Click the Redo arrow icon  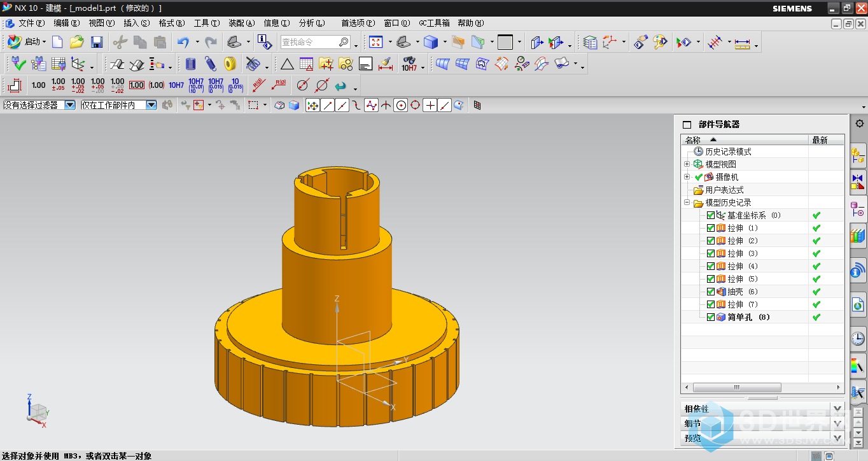click(211, 42)
